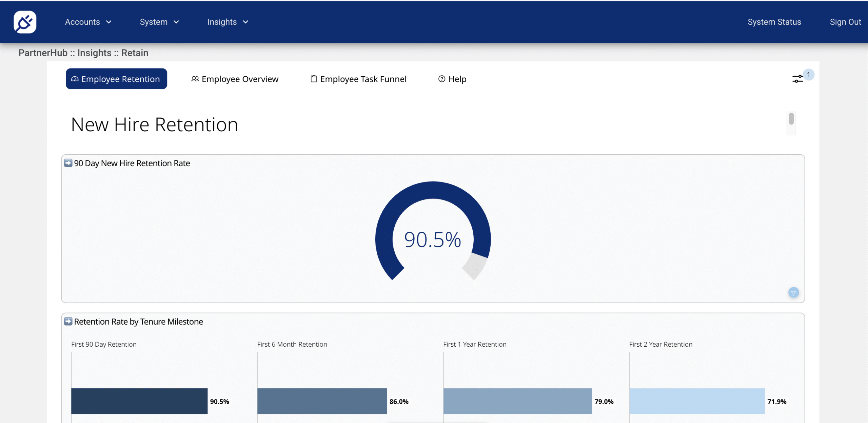Viewport: 868px width, 423px height.
Task: Expand the Insights dropdown menu
Action: coord(228,22)
